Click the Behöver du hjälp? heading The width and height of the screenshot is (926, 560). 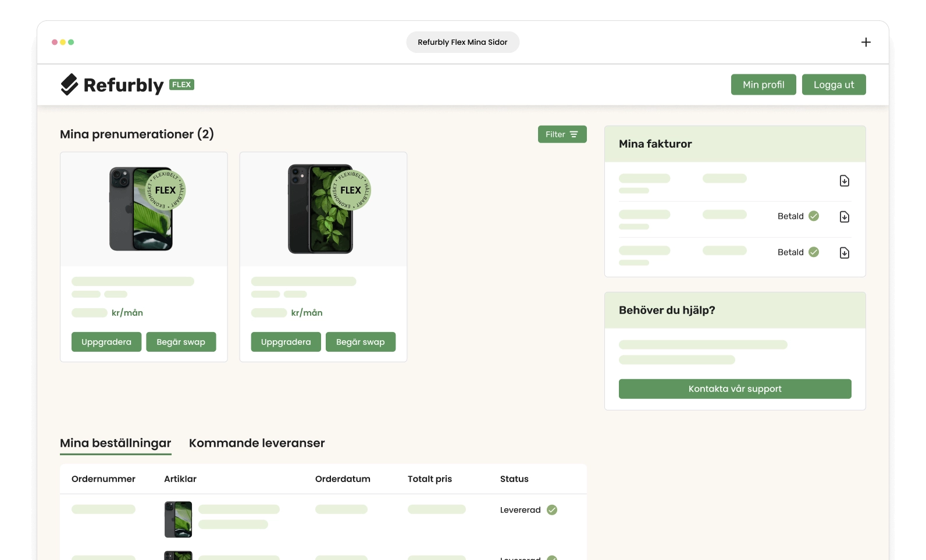tap(667, 310)
